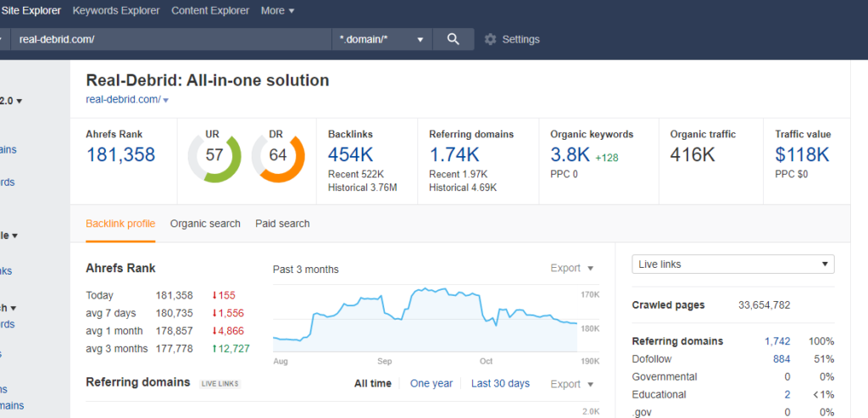
Task: Click the 181,358 Ahrefs Rank number
Action: [120, 155]
